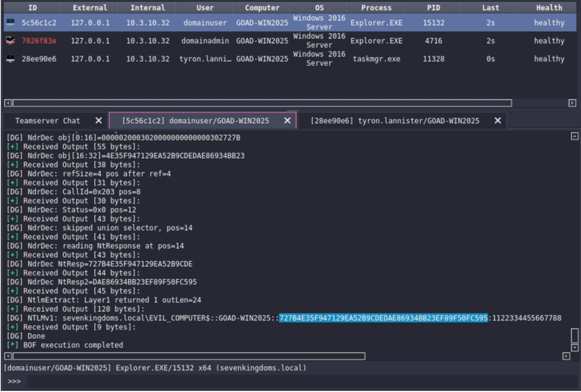Click PID 4716 cell
581x392 pixels.
[433, 41]
